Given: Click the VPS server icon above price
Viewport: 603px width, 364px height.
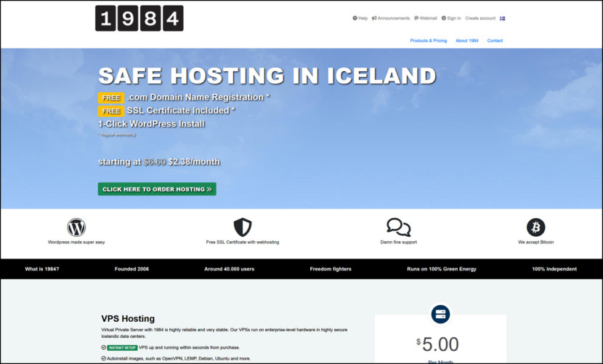Looking at the screenshot, I should pyautogui.click(x=440, y=314).
